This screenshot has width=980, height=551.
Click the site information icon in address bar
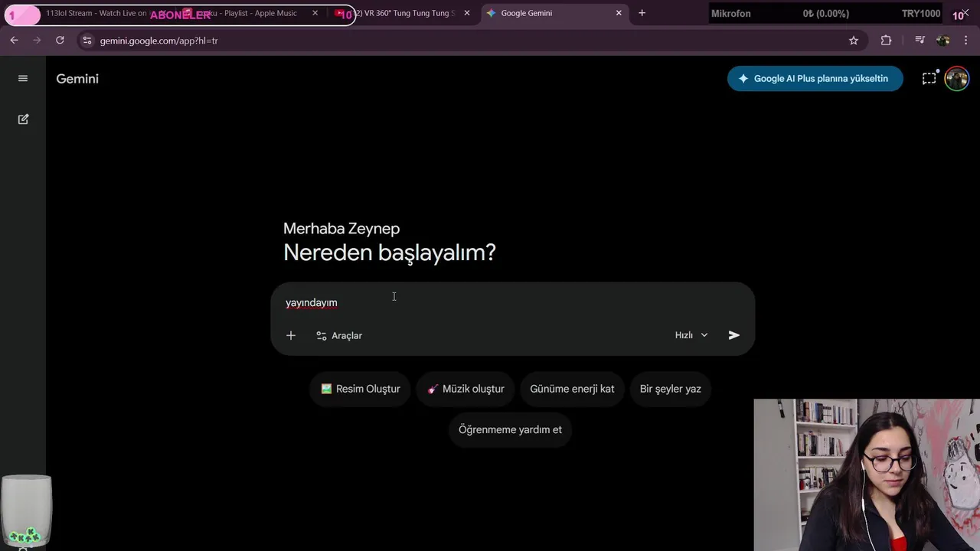coord(87,41)
